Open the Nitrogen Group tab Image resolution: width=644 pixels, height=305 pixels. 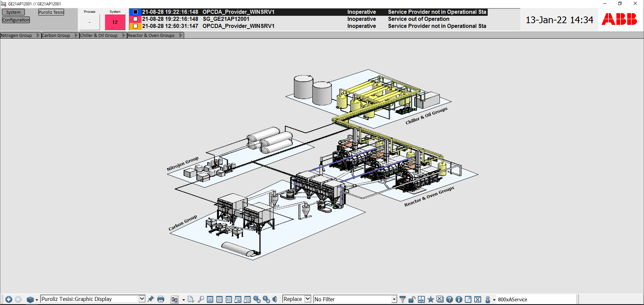coord(16,35)
